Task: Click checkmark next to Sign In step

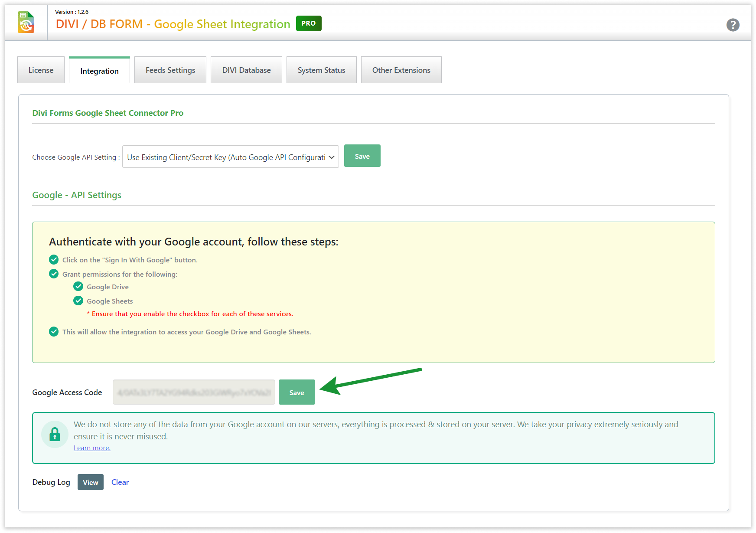Action: tap(54, 260)
